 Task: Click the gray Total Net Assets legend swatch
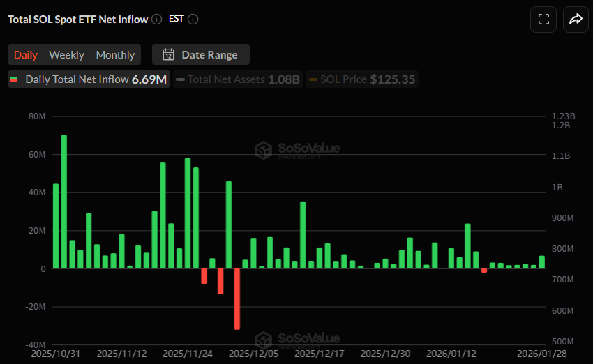[180, 79]
